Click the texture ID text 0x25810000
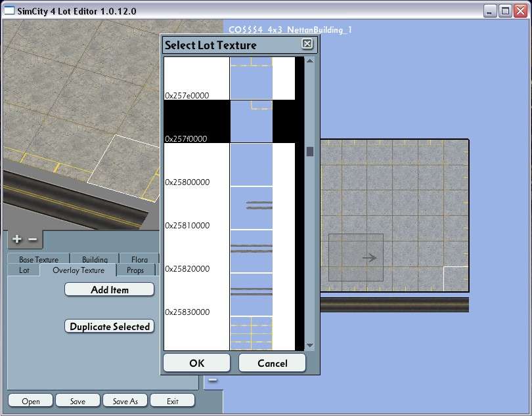The height and width of the screenshot is (416, 532). coord(187,226)
